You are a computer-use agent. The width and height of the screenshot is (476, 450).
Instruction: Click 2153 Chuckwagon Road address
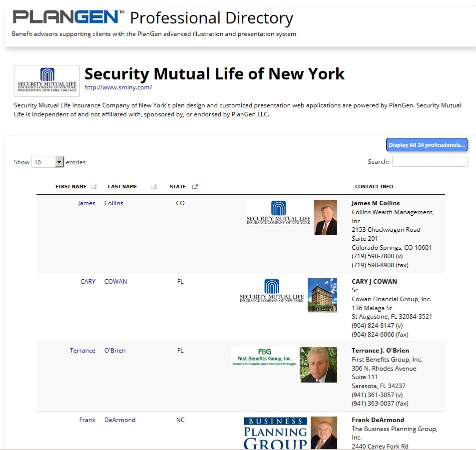pyautogui.click(x=386, y=230)
